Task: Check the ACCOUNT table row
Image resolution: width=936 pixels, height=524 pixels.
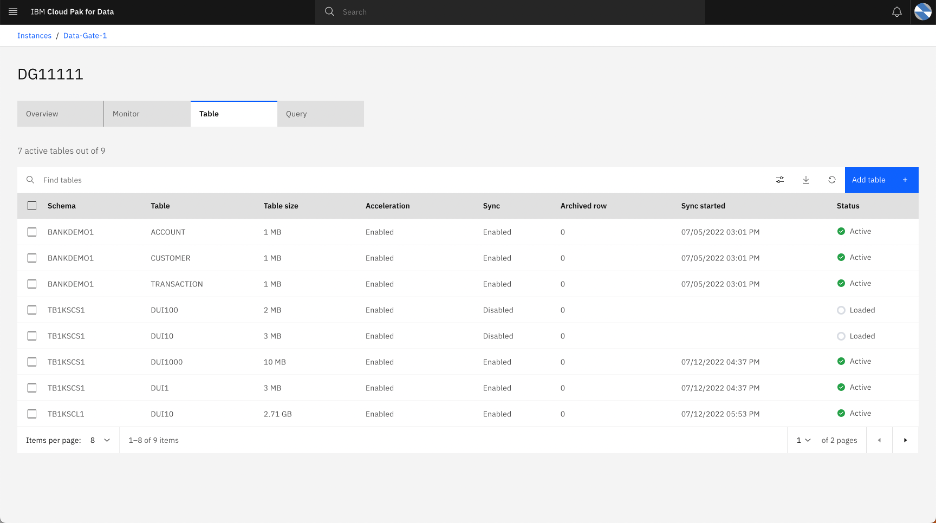Action: [32, 232]
